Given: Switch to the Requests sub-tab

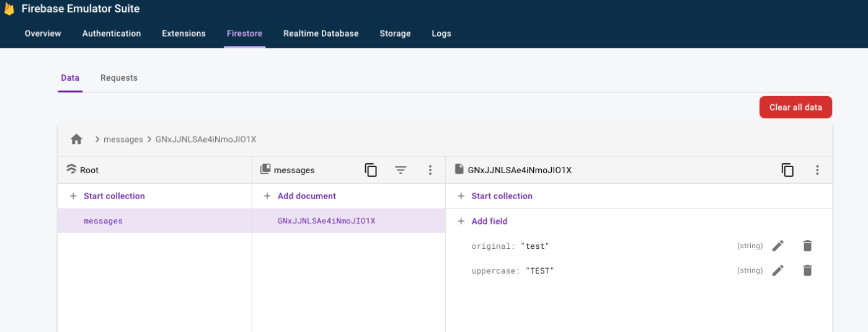Looking at the screenshot, I should click(x=119, y=78).
